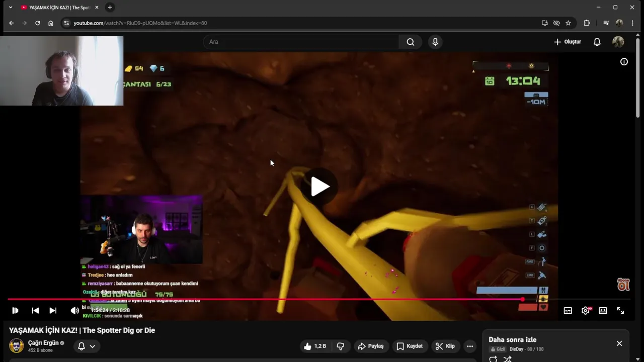Open a new browser tab
This screenshot has height=362, width=644.
[x=110, y=7]
